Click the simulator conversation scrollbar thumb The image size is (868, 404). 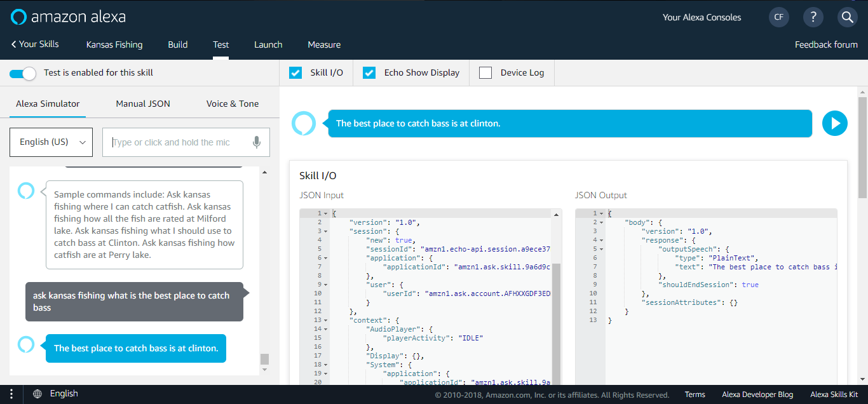264,359
